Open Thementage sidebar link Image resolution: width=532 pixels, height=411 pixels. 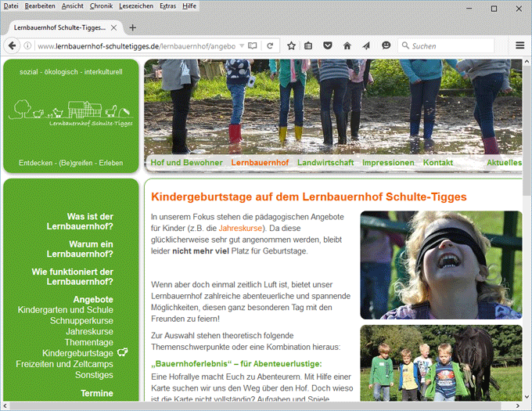[x=89, y=342]
